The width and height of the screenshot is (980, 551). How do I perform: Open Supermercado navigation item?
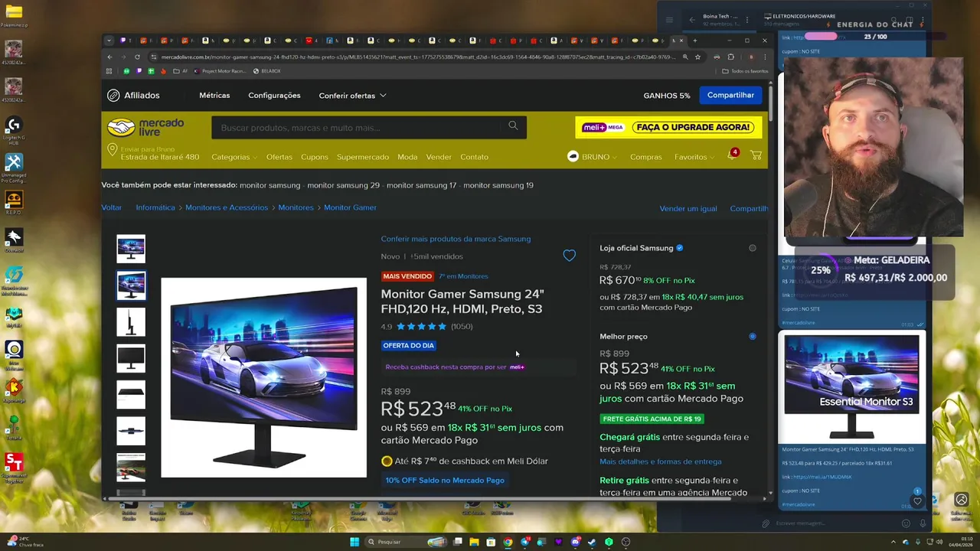coord(363,157)
